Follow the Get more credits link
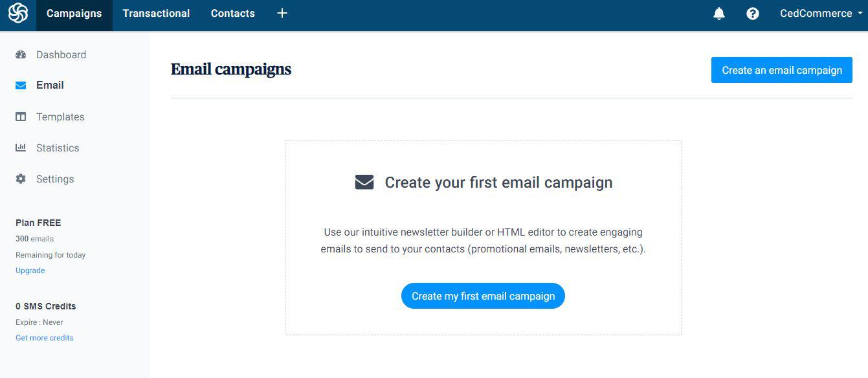868x378 pixels. click(x=45, y=338)
